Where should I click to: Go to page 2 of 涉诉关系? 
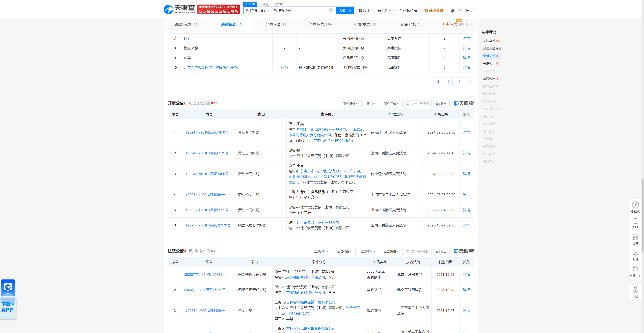(438, 81)
